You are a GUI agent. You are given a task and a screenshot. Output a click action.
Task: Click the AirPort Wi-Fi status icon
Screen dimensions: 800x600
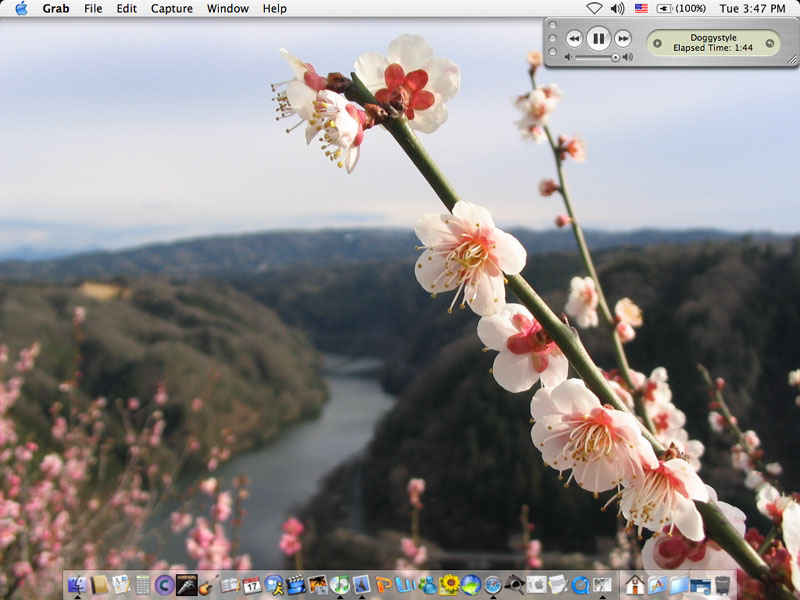[594, 8]
